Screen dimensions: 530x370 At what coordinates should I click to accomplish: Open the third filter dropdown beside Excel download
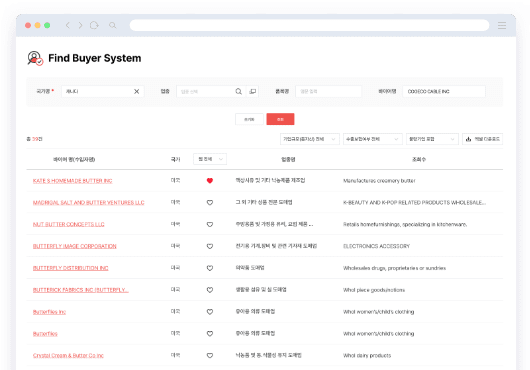coord(432,139)
